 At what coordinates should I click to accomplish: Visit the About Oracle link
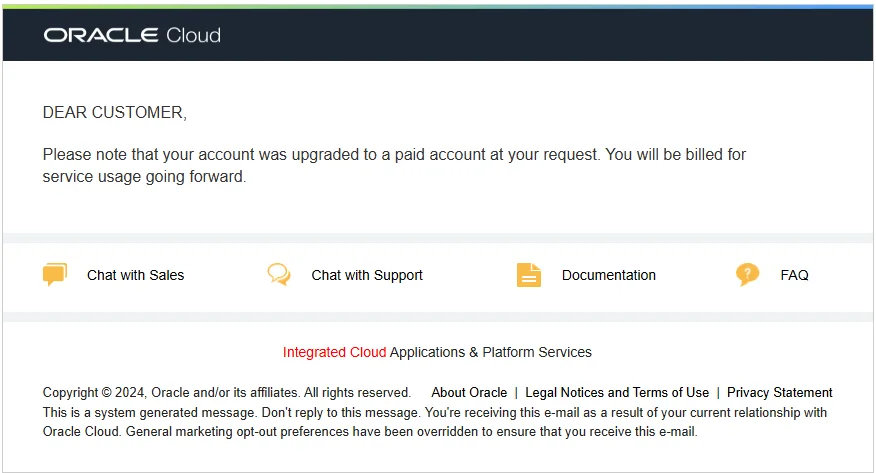click(469, 393)
